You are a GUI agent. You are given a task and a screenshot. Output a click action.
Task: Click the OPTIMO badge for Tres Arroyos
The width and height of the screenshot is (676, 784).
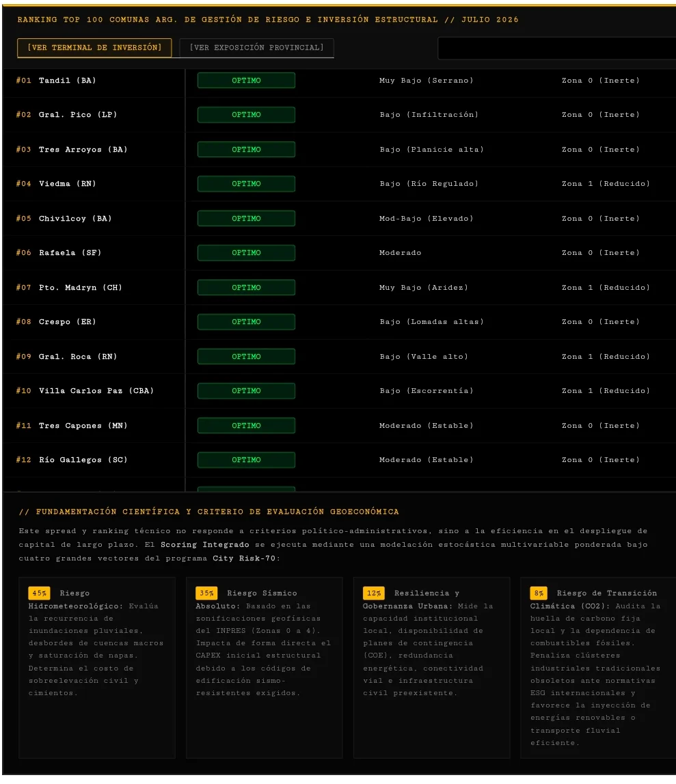coord(246,150)
